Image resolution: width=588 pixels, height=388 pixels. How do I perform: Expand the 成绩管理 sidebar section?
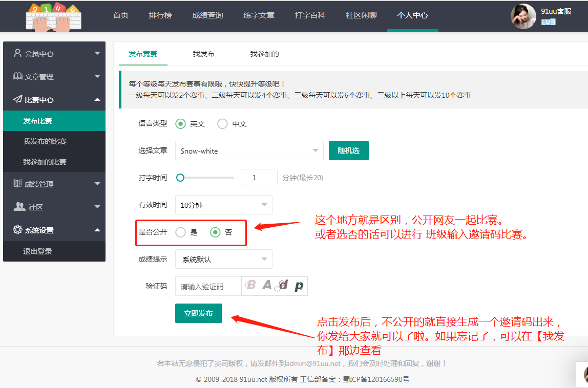click(x=97, y=184)
